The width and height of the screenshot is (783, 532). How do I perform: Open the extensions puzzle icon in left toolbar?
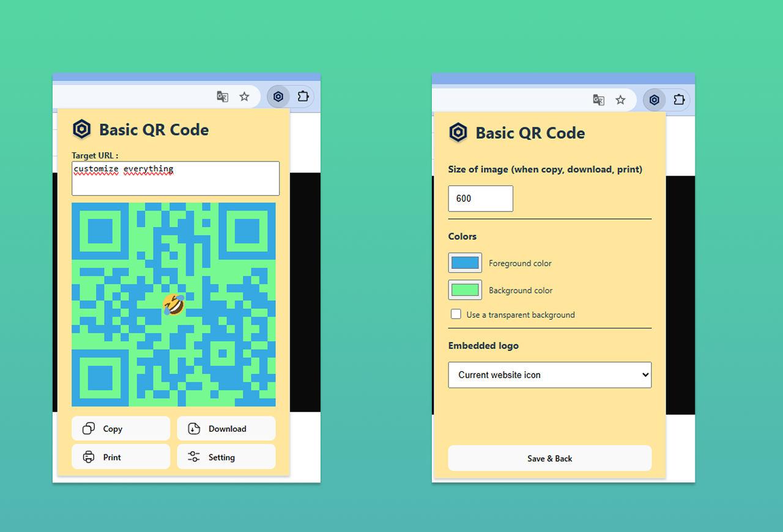click(303, 97)
